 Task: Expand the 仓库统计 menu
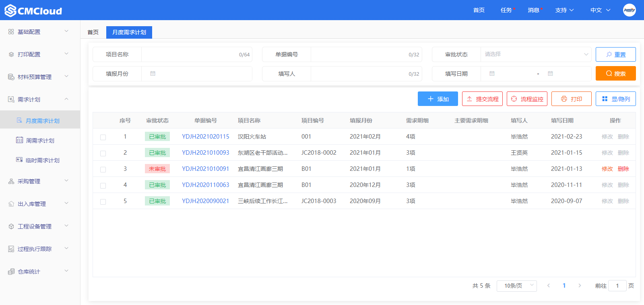[66, 271]
